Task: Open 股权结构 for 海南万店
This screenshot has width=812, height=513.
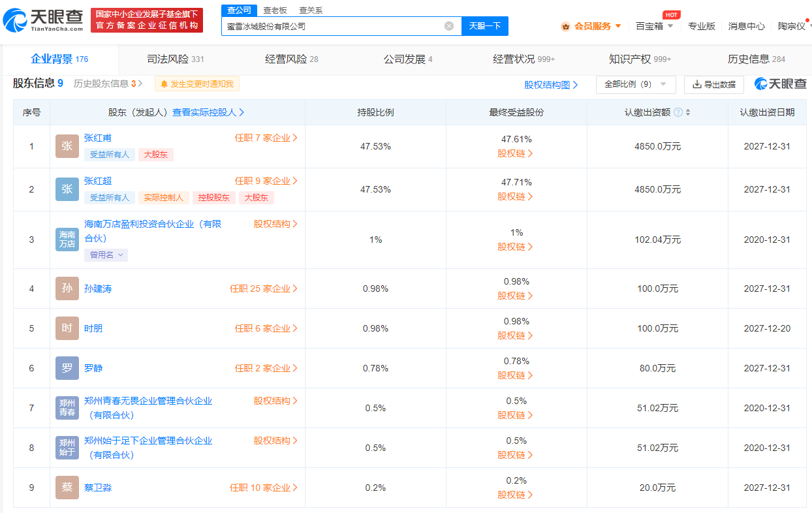Action: click(276, 224)
